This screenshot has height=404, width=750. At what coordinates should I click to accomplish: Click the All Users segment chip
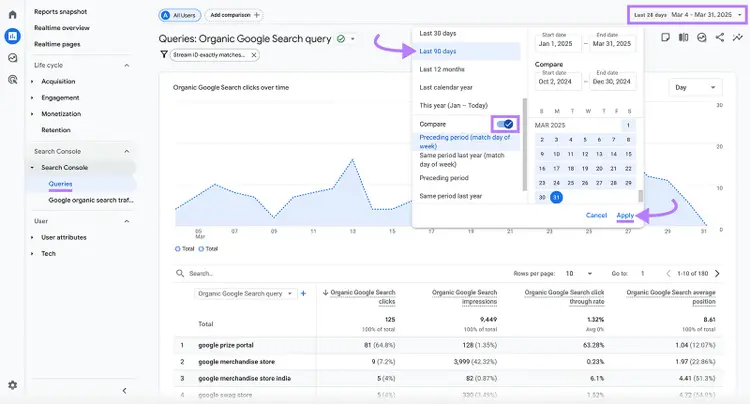point(179,15)
